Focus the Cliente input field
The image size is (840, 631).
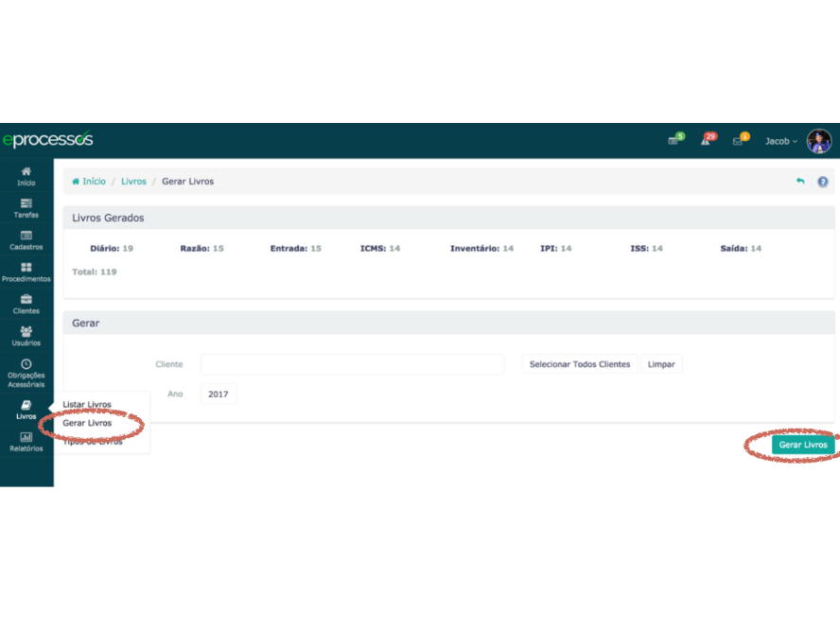point(352,364)
